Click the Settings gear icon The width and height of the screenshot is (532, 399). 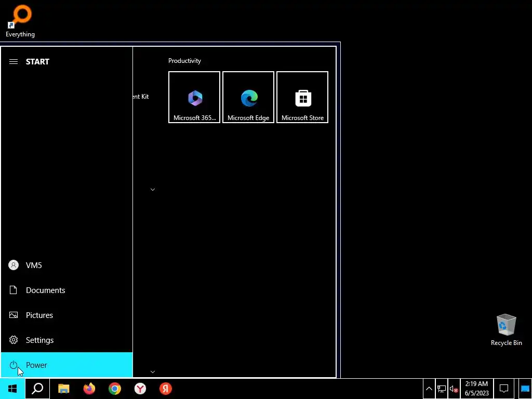click(x=13, y=340)
